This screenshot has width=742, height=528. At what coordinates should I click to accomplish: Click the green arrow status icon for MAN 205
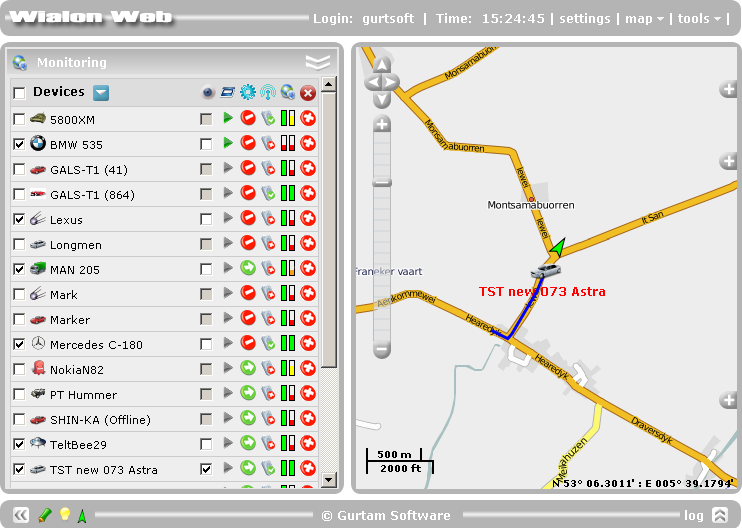[248, 268]
